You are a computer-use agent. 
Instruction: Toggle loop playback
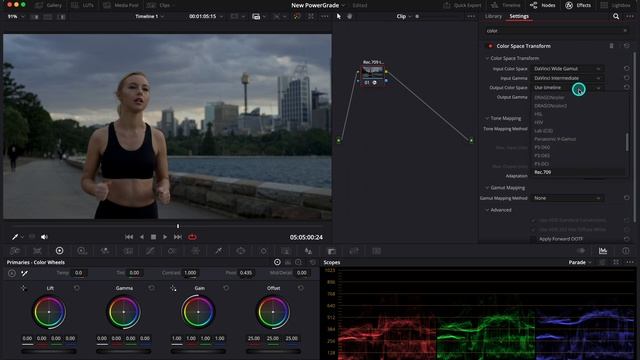coord(192,237)
